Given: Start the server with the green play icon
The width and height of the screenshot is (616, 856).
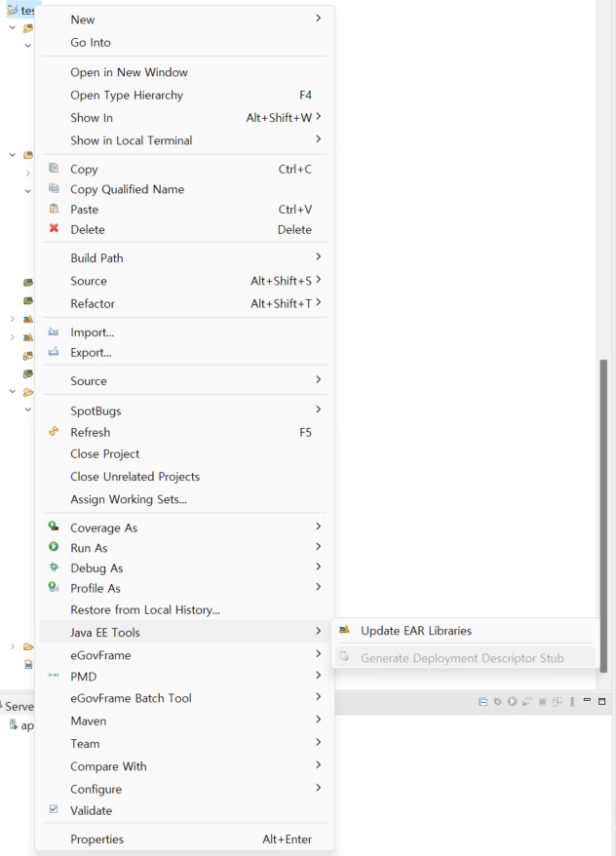Looking at the screenshot, I should [512, 700].
